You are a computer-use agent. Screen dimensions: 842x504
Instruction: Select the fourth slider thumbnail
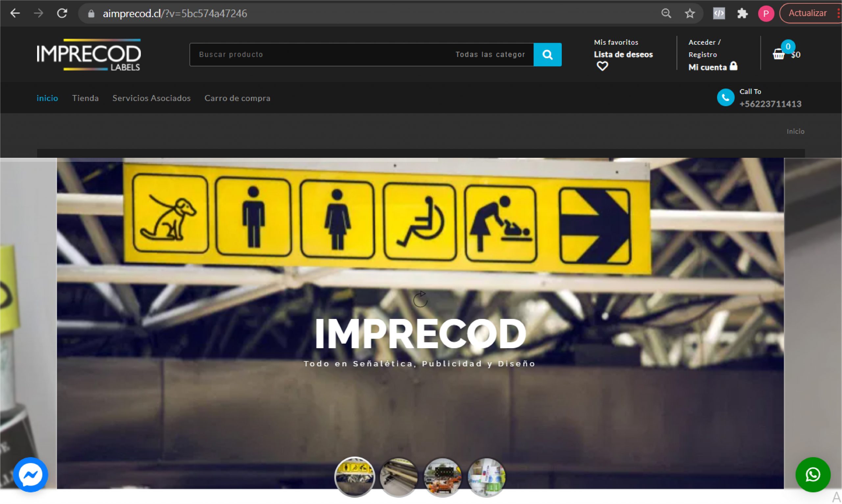[486, 477]
